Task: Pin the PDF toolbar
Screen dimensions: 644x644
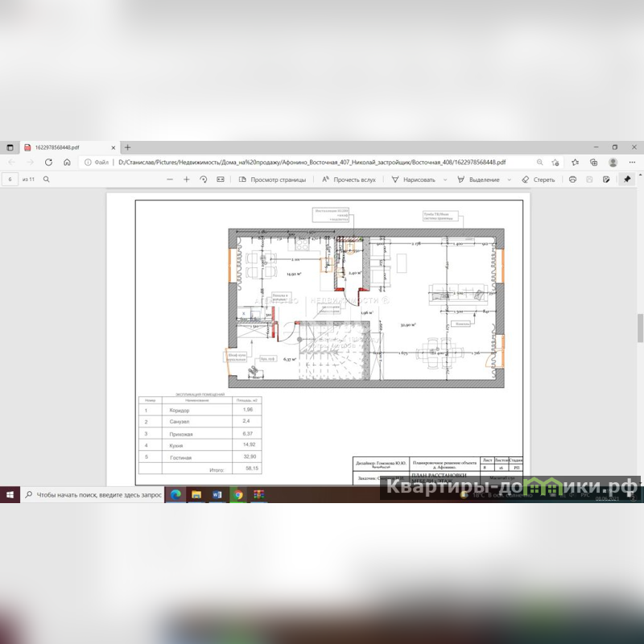Action: [626, 180]
